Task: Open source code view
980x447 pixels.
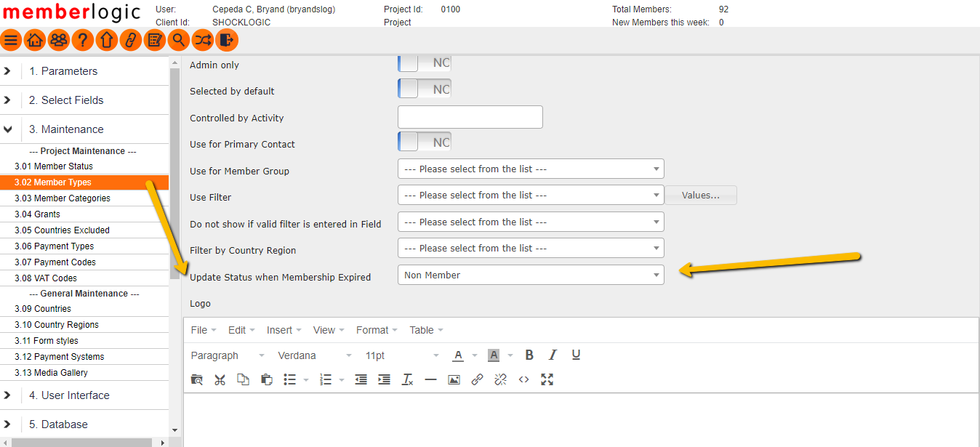Action: pyautogui.click(x=523, y=379)
